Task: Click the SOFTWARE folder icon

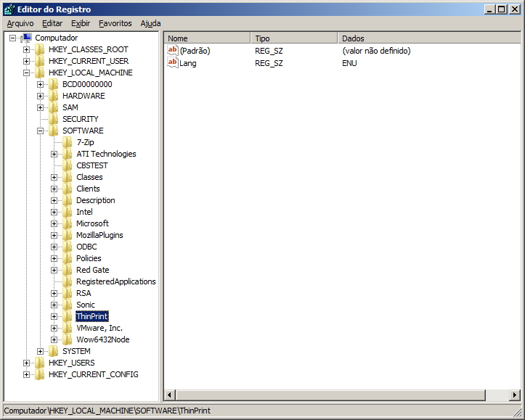Action: (x=53, y=131)
